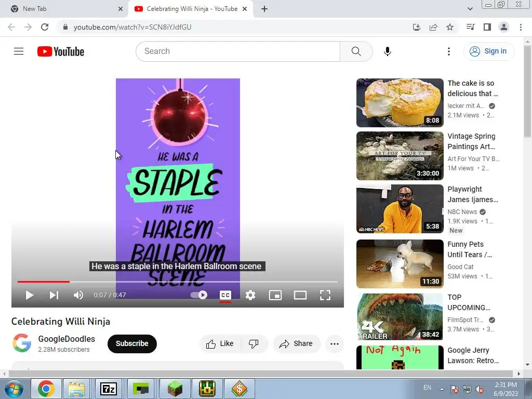Open Chrome three-dot menu
Screen dimensions: 532x399
click(x=521, y=27)
